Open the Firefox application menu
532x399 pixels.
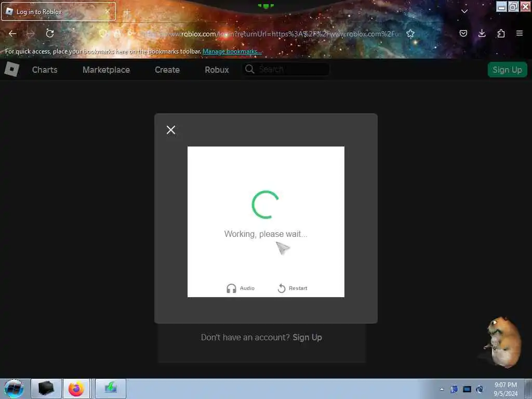(x=520, y=33)
